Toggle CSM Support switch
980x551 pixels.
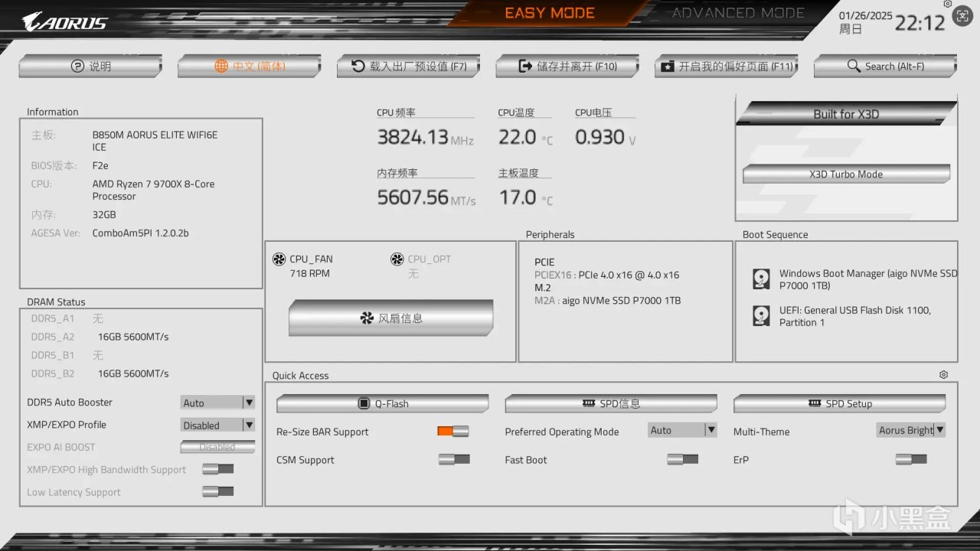(x=454, y=459)
